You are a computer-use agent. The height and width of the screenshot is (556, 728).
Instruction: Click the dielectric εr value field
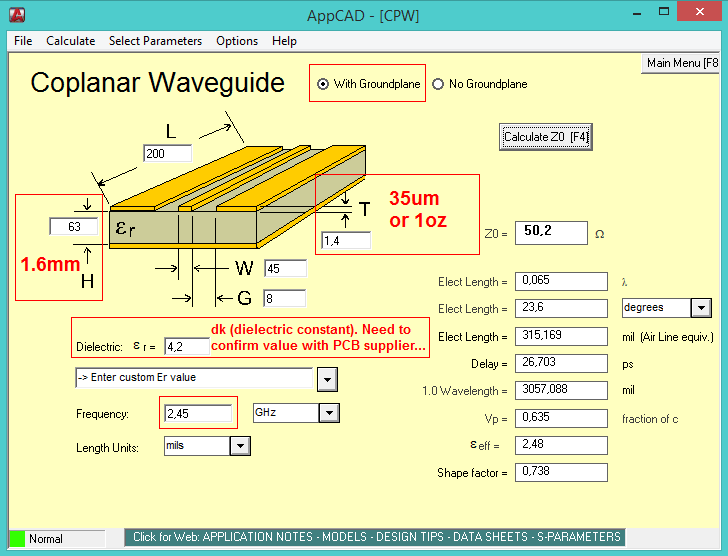tap(187, 346)
